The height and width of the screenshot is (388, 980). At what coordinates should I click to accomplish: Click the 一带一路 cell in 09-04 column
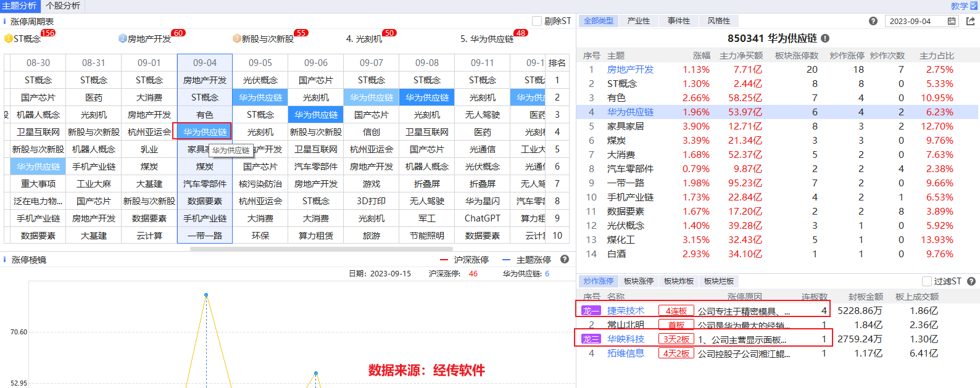pos(205,236)
